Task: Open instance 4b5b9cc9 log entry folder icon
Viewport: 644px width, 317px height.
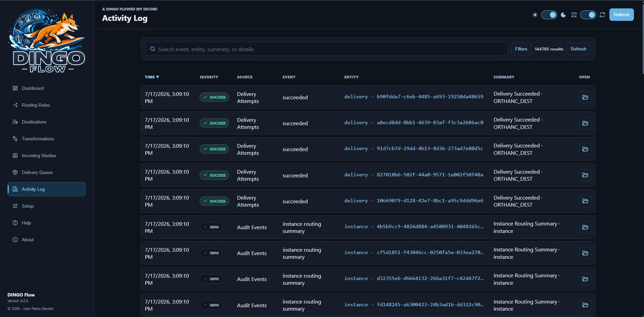Action: pos(585,227)
